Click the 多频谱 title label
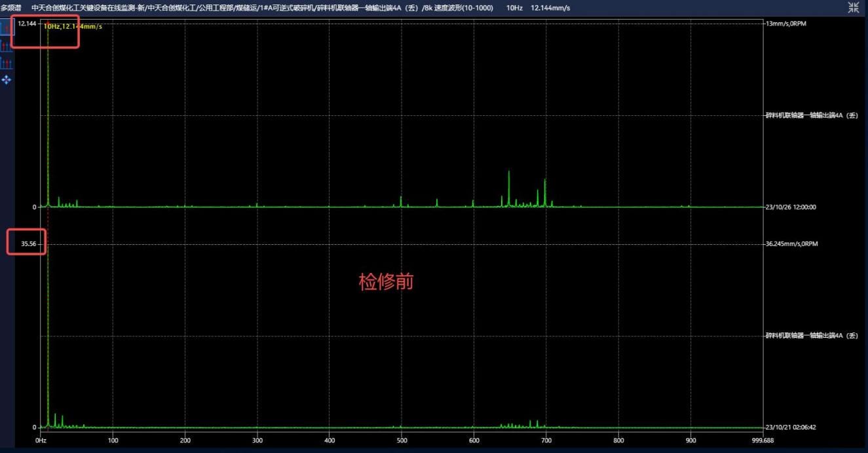 [10, 7]
